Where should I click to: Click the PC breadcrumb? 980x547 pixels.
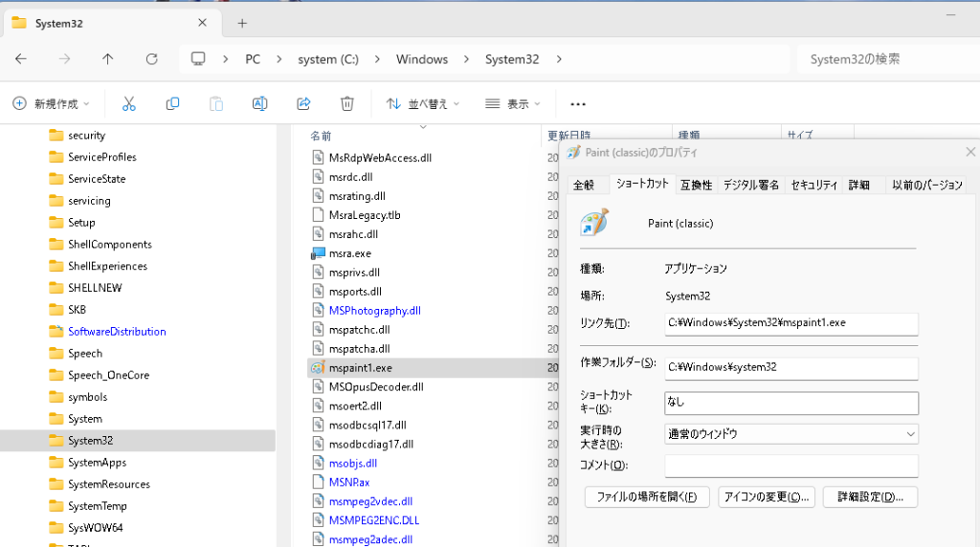pos(253,58)
